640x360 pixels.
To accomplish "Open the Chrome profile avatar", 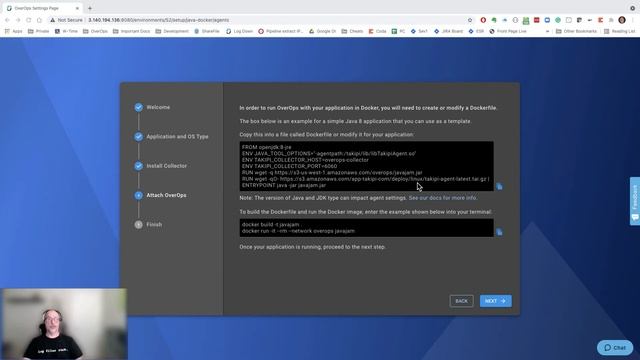I will tap(622, 20).
